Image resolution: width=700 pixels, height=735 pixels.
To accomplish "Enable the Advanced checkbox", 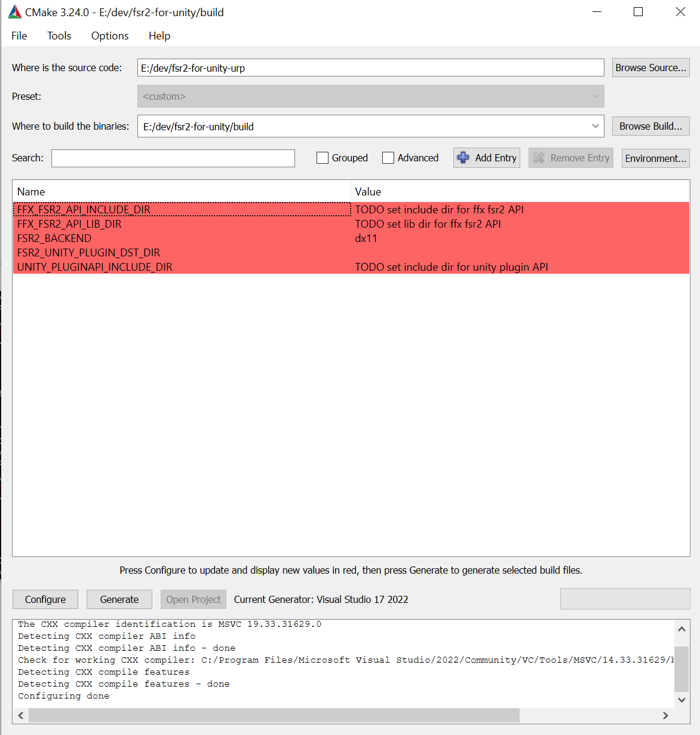I will pos(388,158).
